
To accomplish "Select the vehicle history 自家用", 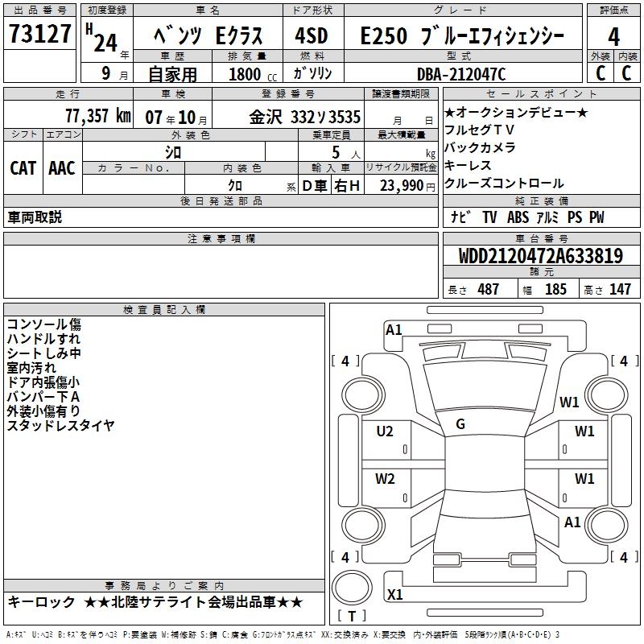I will 172,74.
